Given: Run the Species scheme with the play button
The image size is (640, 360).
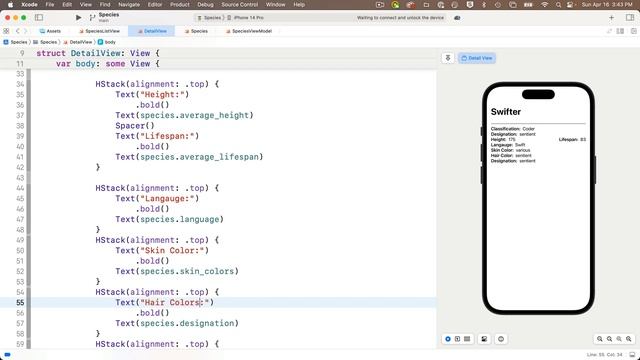Looking at the screenshot, I should [78, 18].
